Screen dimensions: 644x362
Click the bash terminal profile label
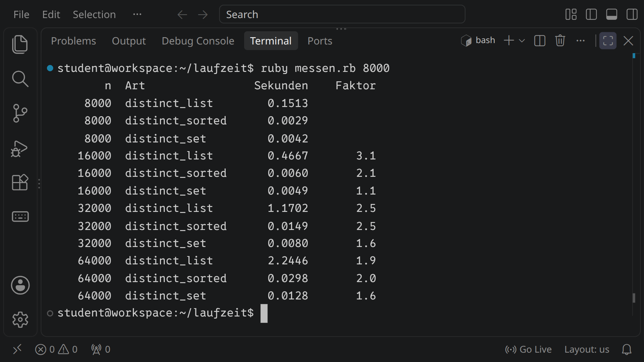478,41
